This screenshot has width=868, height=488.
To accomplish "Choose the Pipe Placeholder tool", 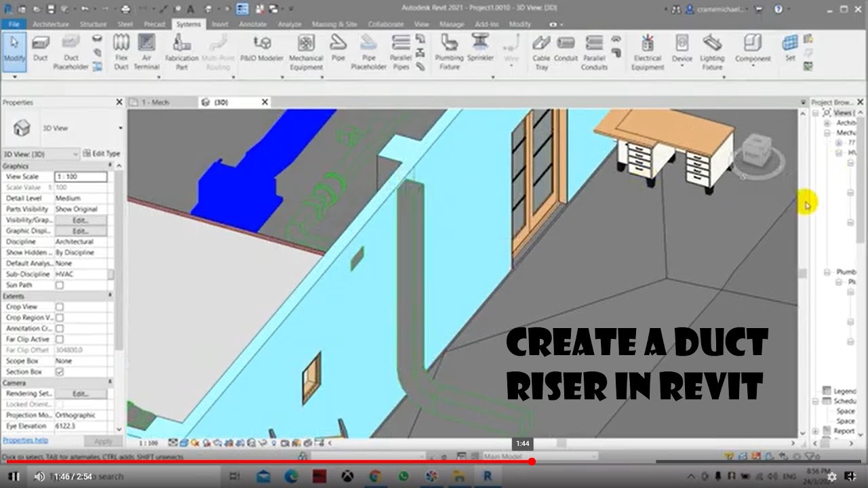I will pos(369,53).
